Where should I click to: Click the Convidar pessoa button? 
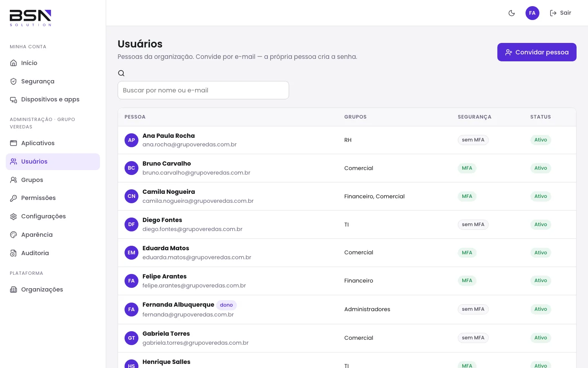[x=537, y=52]
